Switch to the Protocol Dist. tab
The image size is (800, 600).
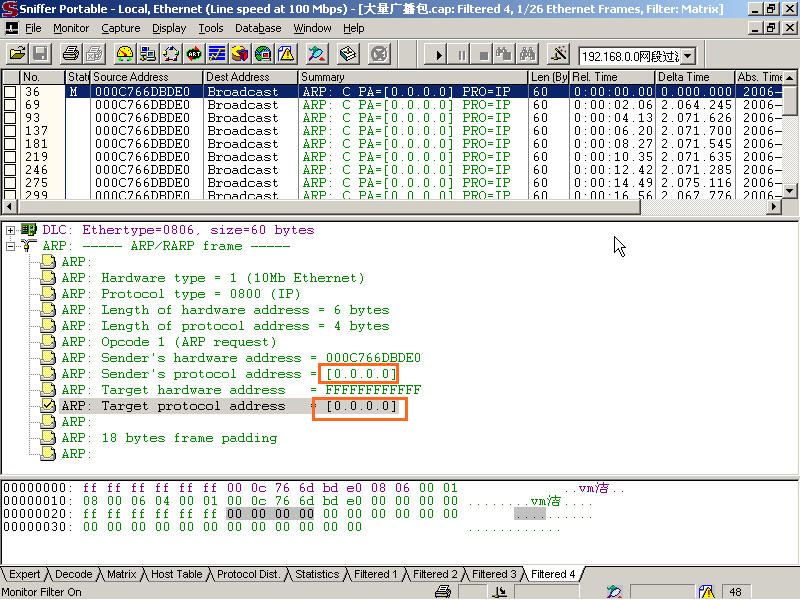coord(248,574)
